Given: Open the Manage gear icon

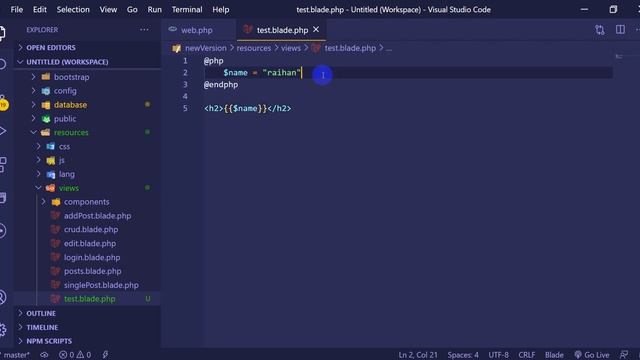Looking at the screenshot, I should click(2, 329).
